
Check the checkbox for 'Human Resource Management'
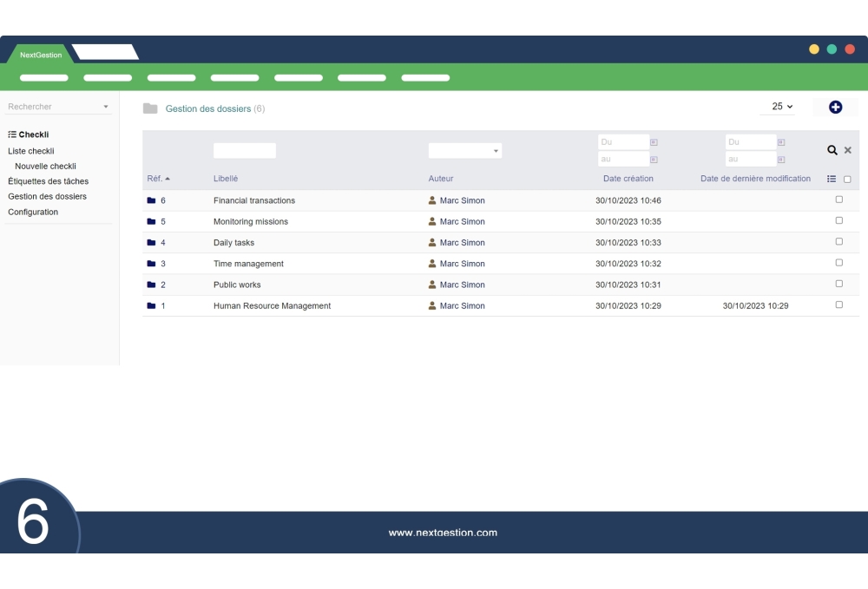pyautogui.click(x=838, y=304)
